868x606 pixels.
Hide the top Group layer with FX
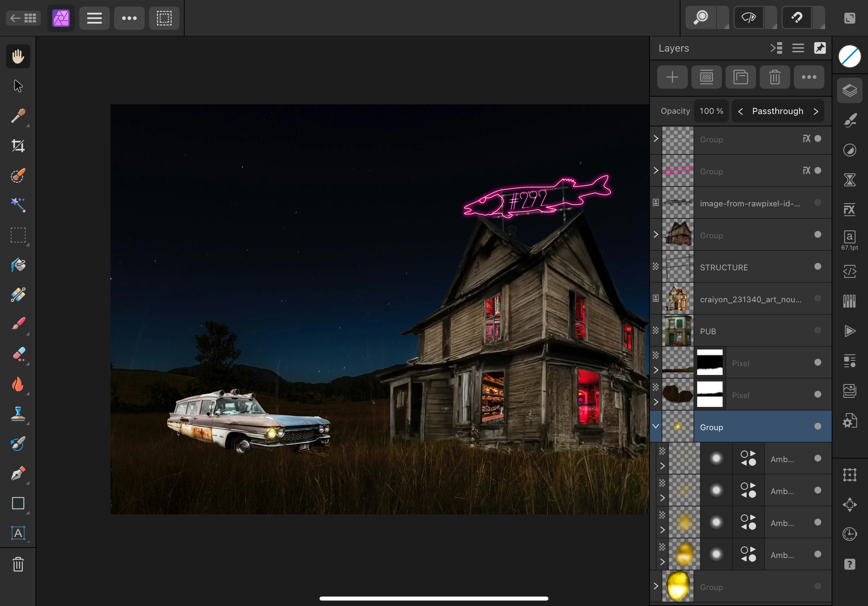(x=818, y=139)
